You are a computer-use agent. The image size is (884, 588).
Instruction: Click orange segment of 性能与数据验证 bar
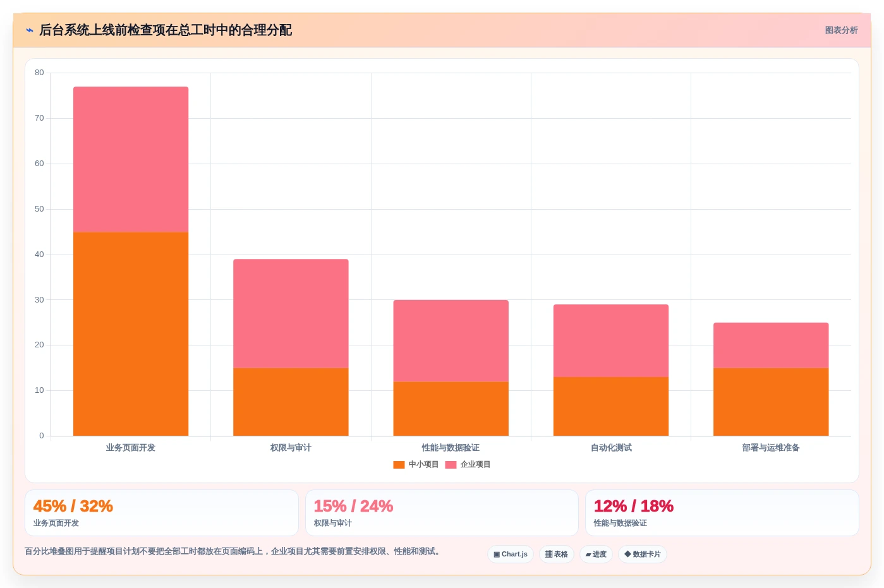pyautogui.click(x=451, y=409)
